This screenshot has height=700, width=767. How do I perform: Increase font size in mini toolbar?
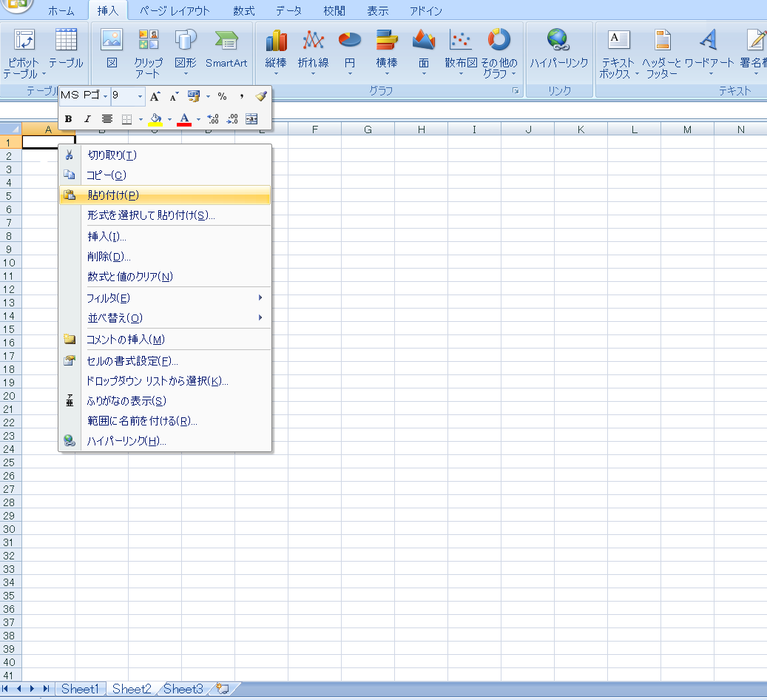155,96
